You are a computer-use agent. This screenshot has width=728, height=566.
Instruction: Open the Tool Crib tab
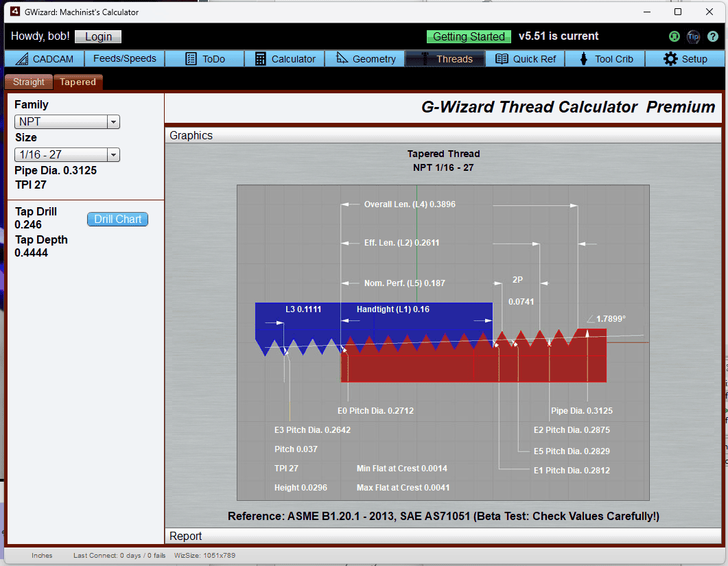tap(605, 59)
